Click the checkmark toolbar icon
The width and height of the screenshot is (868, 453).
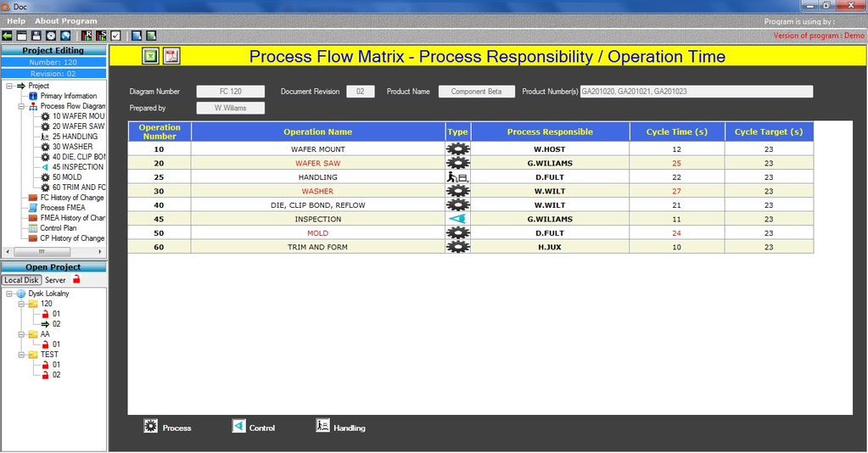[x=115, y=36]
